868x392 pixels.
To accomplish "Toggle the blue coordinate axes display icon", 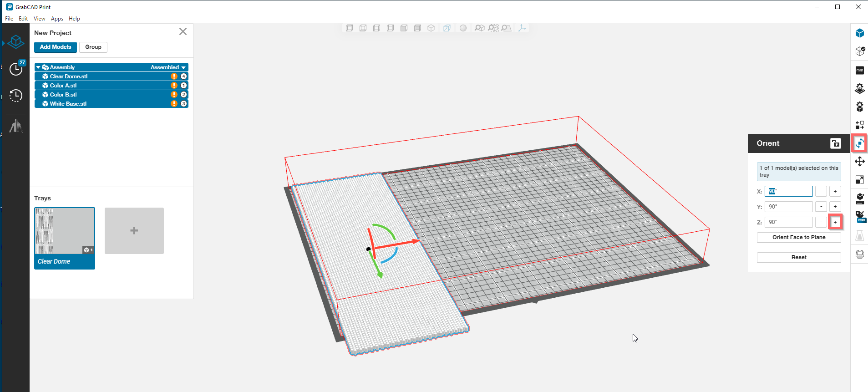I will point(522,28).
